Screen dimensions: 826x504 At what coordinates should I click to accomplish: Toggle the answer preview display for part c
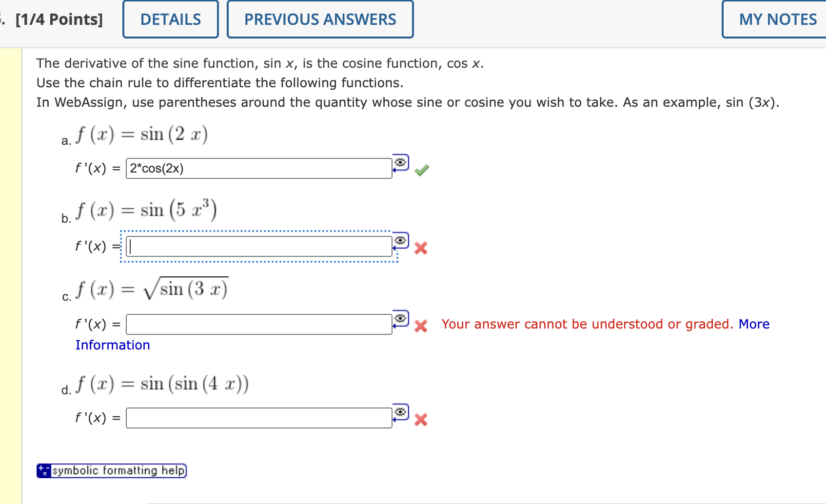399,318
